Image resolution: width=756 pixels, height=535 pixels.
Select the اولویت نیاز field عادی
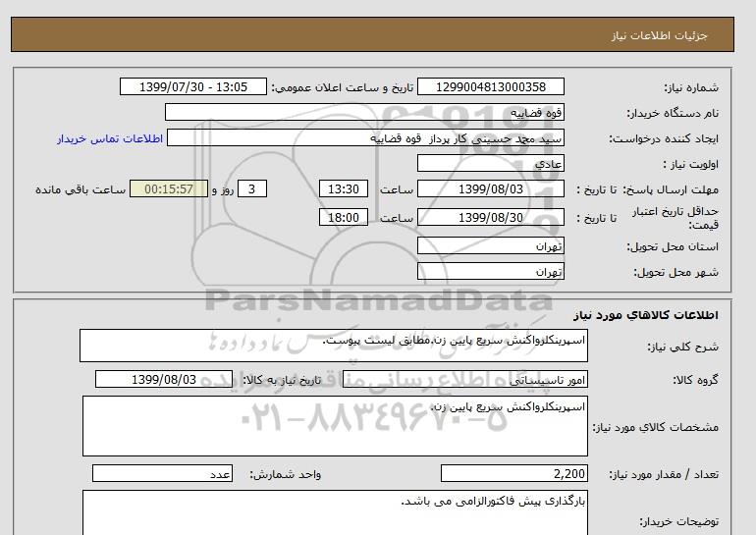pyautogui.click(x=490, y=163)
